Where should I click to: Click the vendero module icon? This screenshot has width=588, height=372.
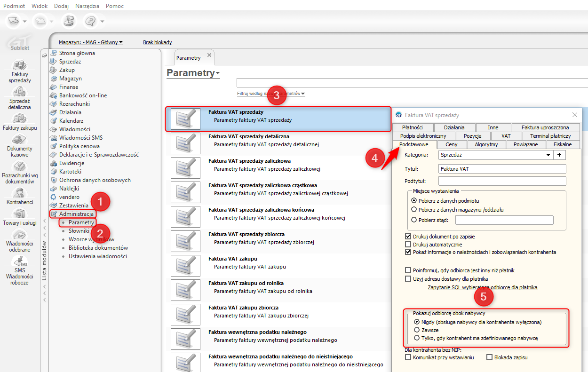54,197
